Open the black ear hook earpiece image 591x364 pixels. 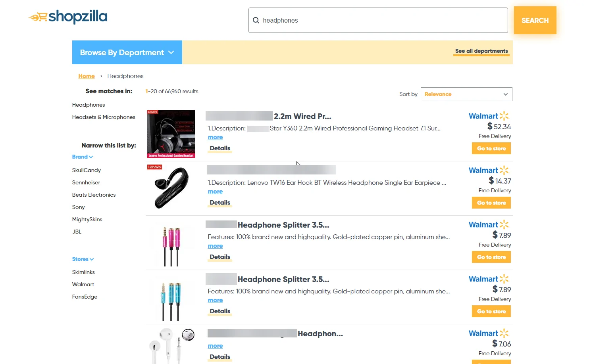pos(171,188)
